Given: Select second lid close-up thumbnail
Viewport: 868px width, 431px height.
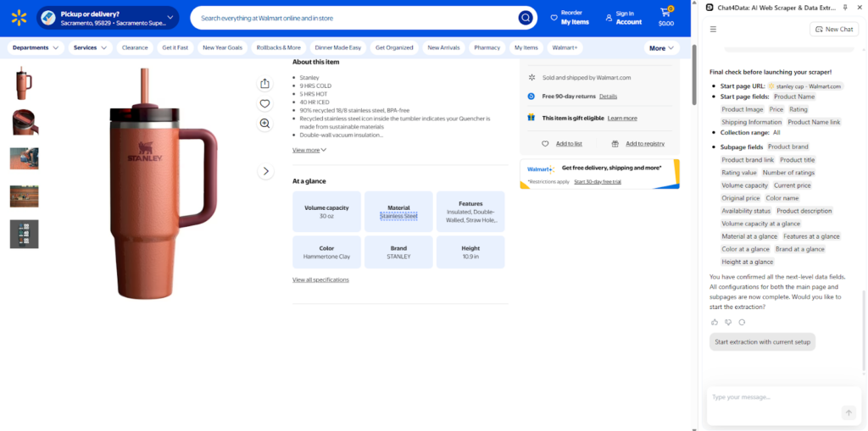Looking at the screenshot, I should [x=24, y=122].
